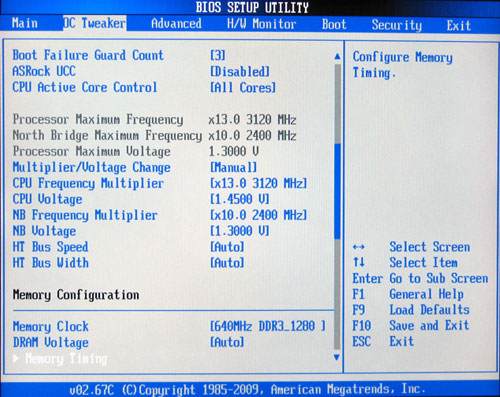500x397 pixels.
Task: Click the scrollbar down arrow
Action: click(337, 357)
